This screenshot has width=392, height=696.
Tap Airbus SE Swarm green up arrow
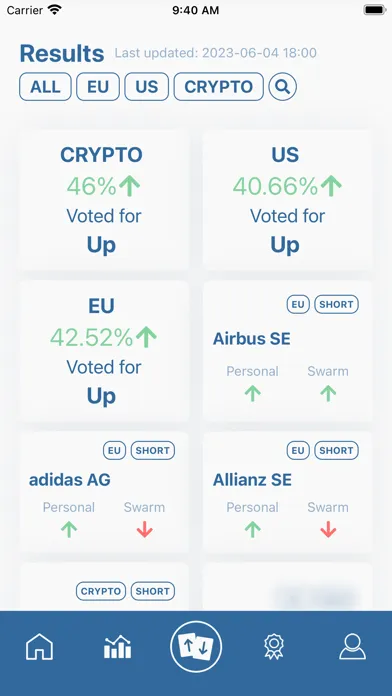pyautogui.click(x=328, y=394)
